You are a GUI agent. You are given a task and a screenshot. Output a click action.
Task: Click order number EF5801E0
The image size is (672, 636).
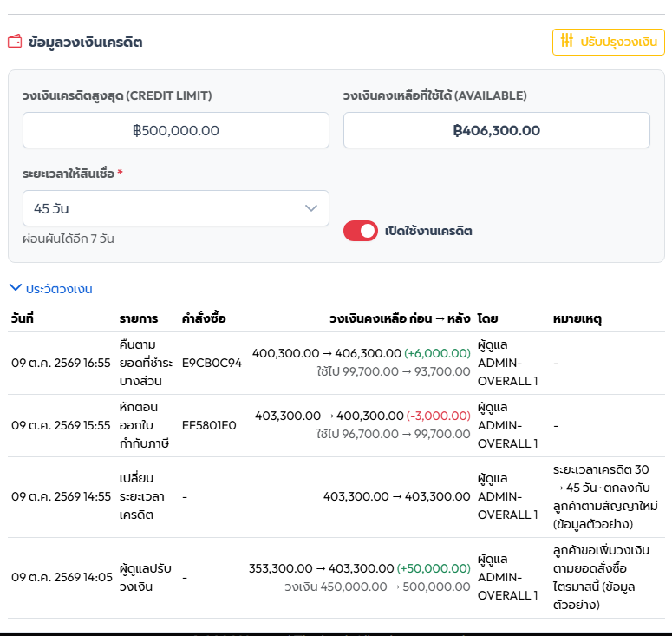coord(209,425)
